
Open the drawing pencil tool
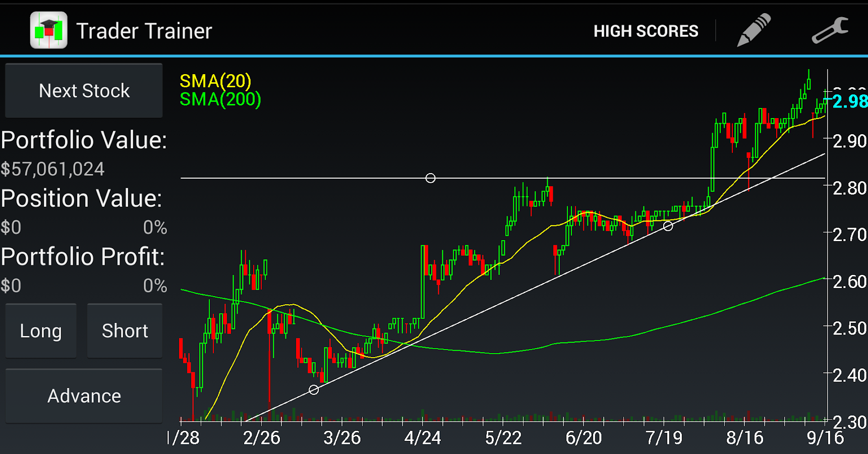(754, 30)
